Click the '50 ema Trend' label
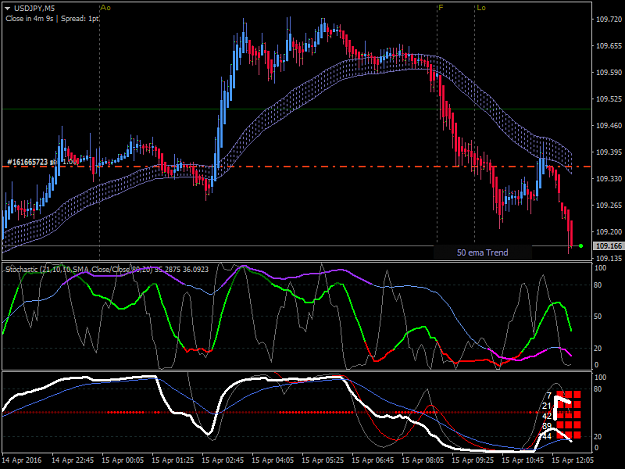Viewport: 625px width, 469px height. tap(482, 252)
